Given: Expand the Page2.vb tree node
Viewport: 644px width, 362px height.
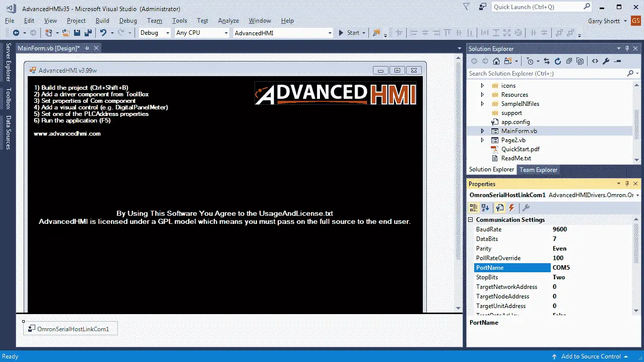Looking at the screenshot, I should click(482, 140).
